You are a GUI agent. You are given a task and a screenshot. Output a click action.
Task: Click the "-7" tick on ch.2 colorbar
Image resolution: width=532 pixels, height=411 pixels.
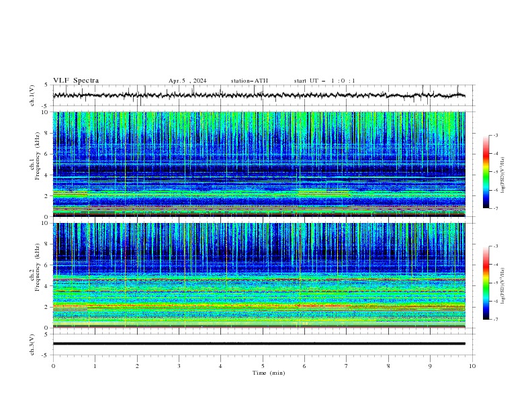click(496, 319)
